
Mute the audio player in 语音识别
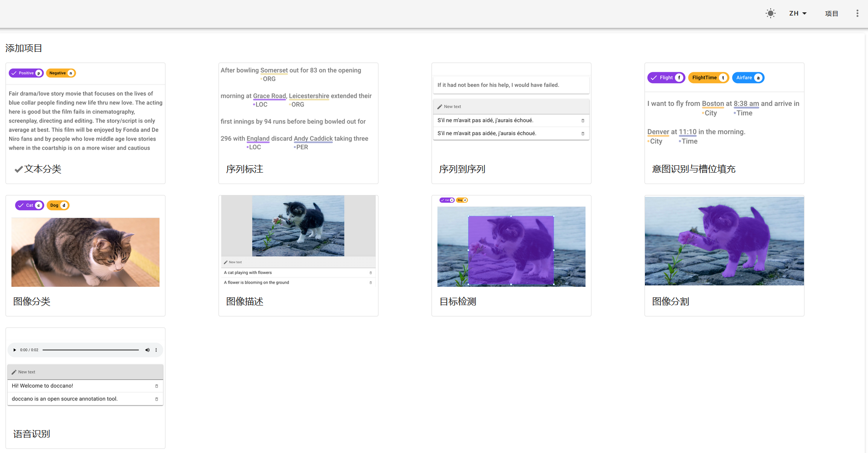(x=147, y=350)
